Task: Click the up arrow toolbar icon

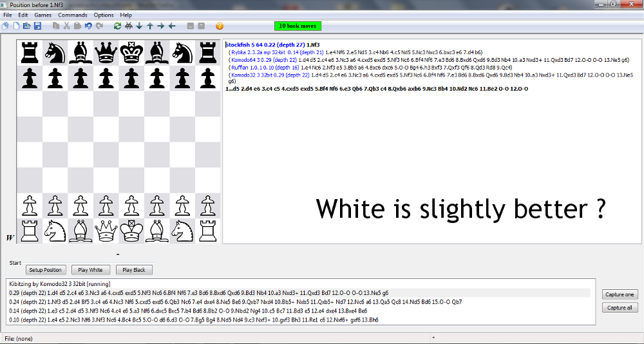Action: [x=150, y=26]
